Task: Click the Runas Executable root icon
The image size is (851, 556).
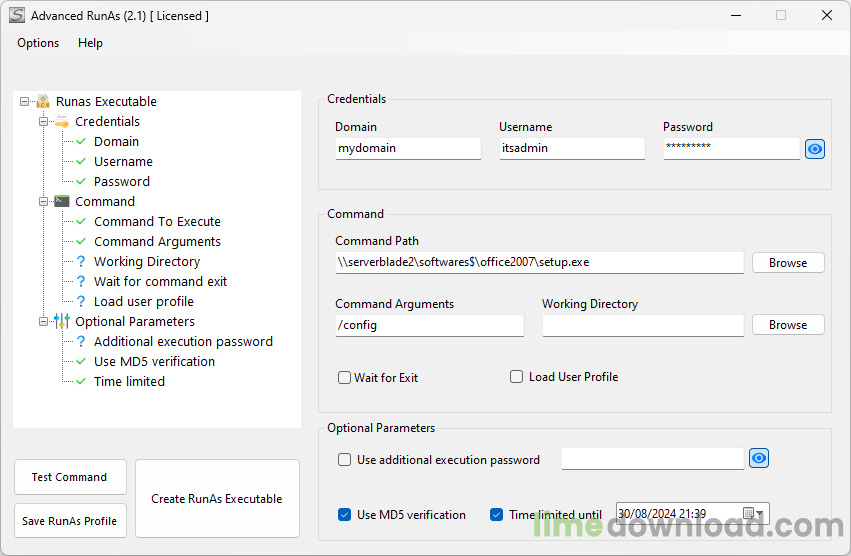Action: tap(43, 102)
